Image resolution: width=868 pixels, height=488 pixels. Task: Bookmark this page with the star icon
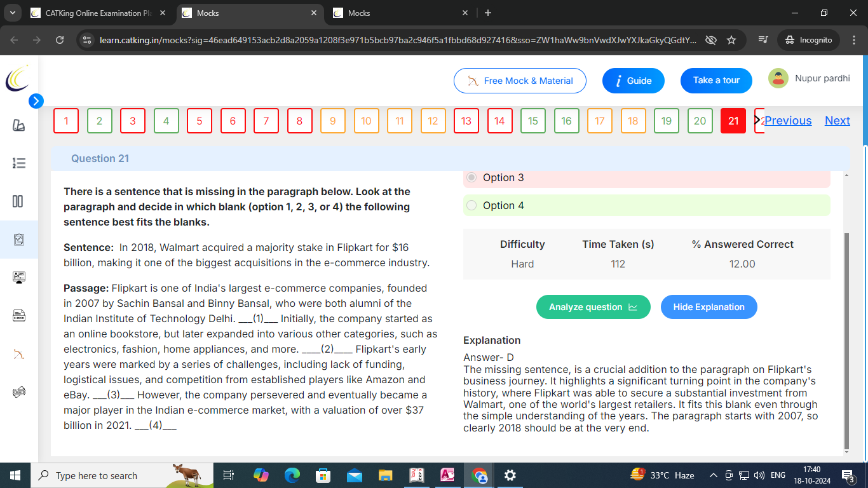pyautogui.click(x=731, y=40)
